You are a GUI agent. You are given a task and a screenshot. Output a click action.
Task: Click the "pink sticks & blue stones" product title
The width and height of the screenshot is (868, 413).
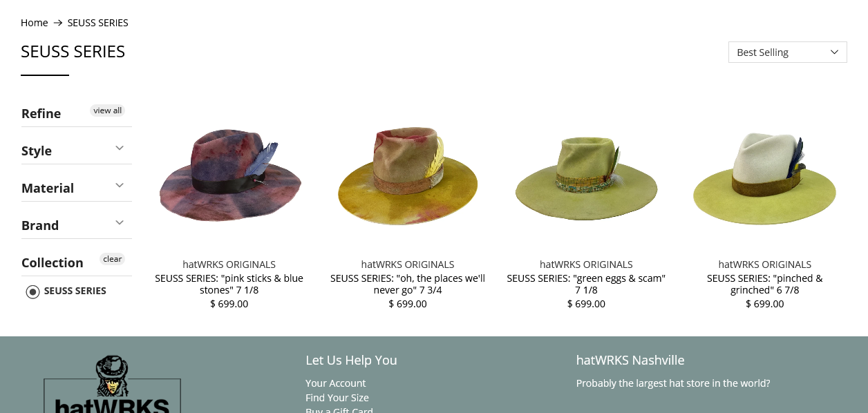[x=229, y=284]
